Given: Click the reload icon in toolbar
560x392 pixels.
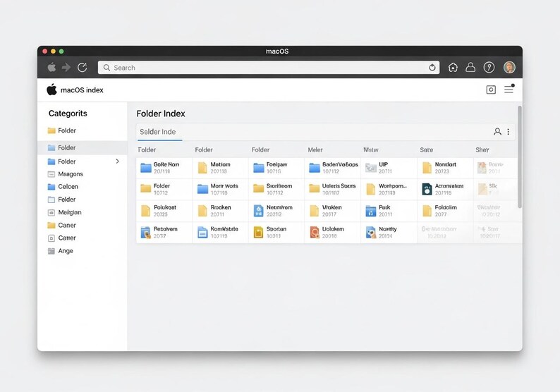Looking at the screenshot, I should (x=82, y=67).
